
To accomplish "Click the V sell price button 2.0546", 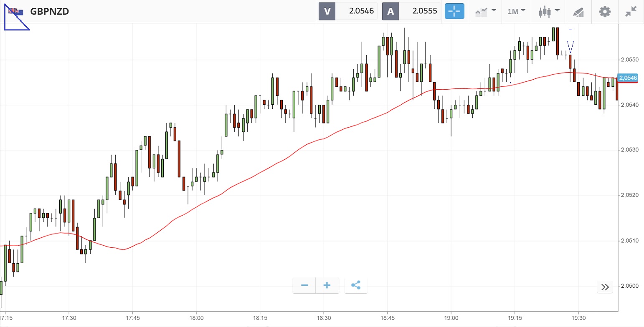I will (348, 11).
